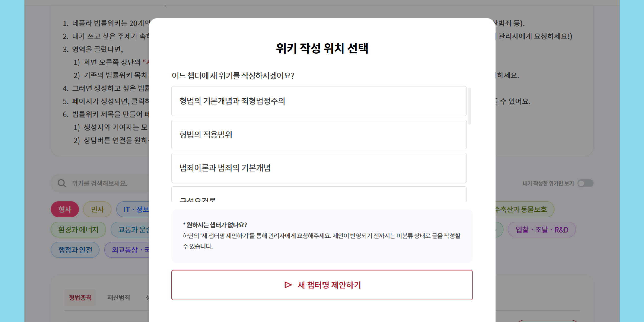The height and width of the screenshot is (322, 644).
Task: Select the 민사 category tag
Action: click(97, 209)
